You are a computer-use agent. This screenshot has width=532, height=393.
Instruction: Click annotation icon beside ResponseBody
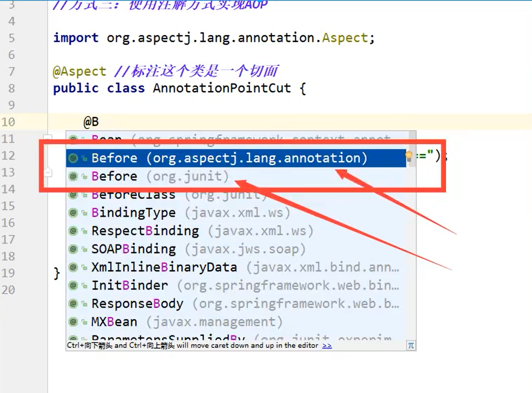pos(73,304)
